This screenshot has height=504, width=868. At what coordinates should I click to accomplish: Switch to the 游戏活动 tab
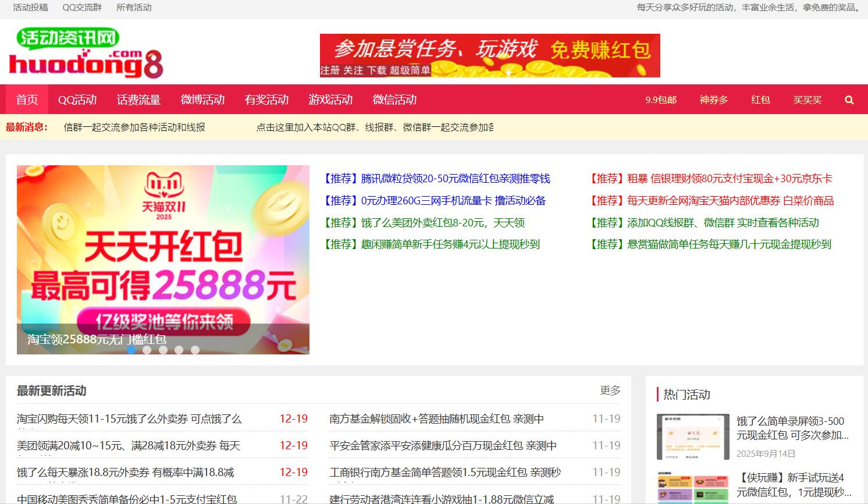331,100
